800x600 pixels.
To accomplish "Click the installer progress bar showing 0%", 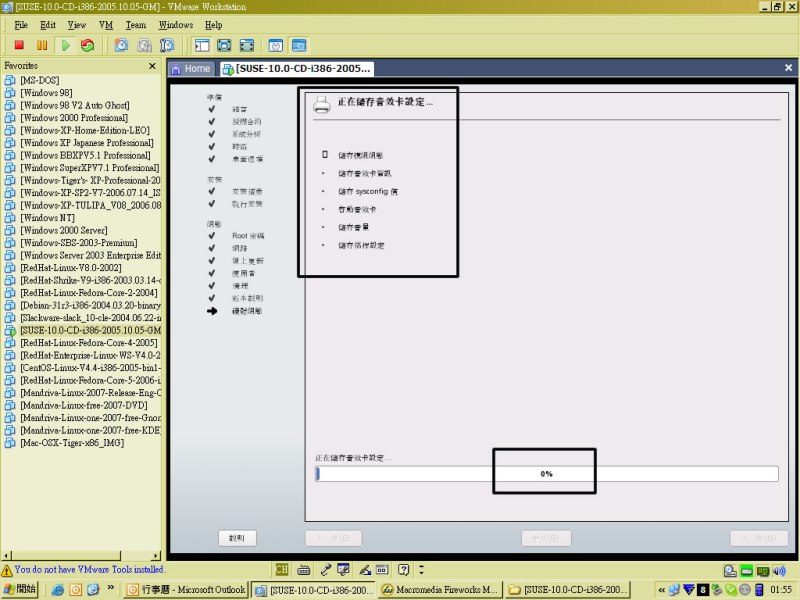I will click(x=546, y=473).
